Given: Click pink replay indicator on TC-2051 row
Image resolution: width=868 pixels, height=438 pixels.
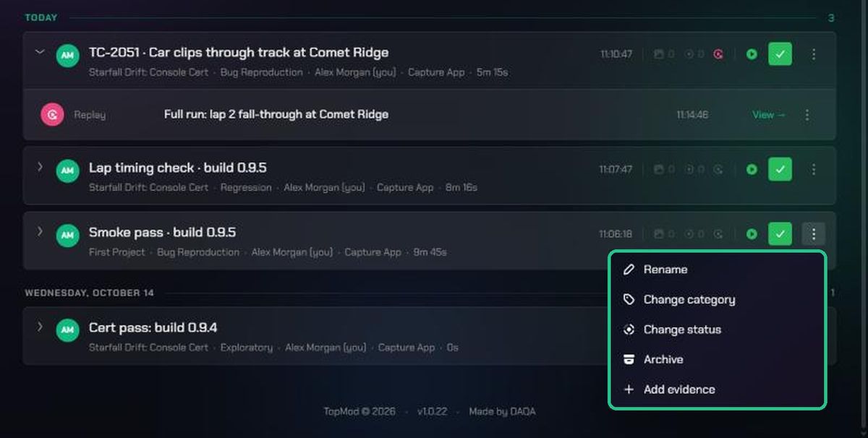Looking at the screenshot, I should coord(718,54).
